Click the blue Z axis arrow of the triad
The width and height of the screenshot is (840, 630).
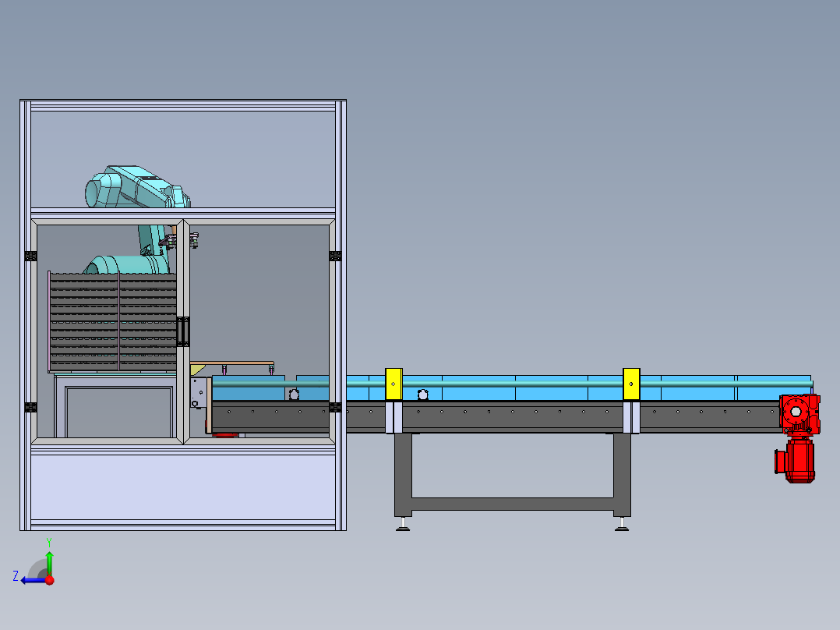click(32, 580)
